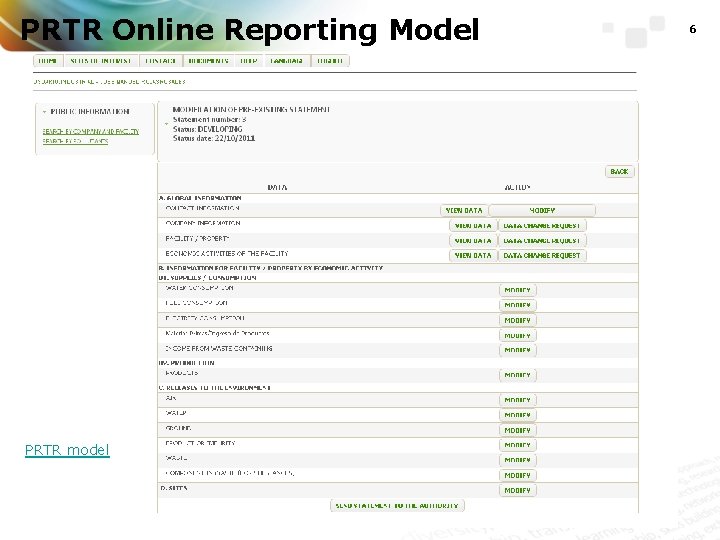The width and height of the screenshot is (720, 540).
Task: Open the Home tab
Action: (x=48, y=61)
